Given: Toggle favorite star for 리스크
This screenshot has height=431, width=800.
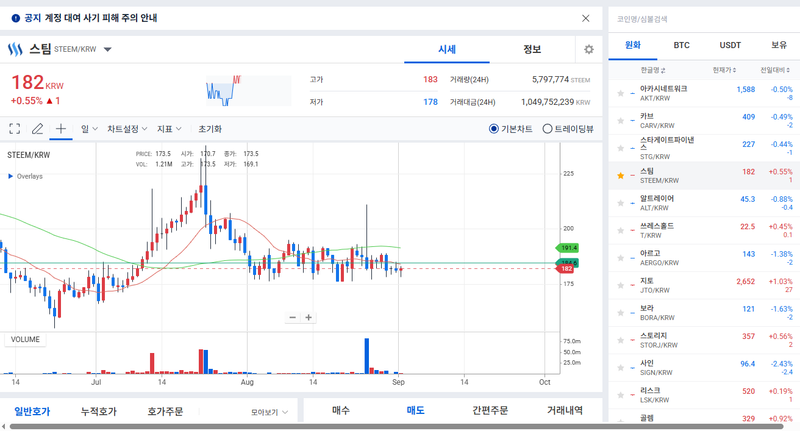Looking at the screenshot, I should click(620, 395).
